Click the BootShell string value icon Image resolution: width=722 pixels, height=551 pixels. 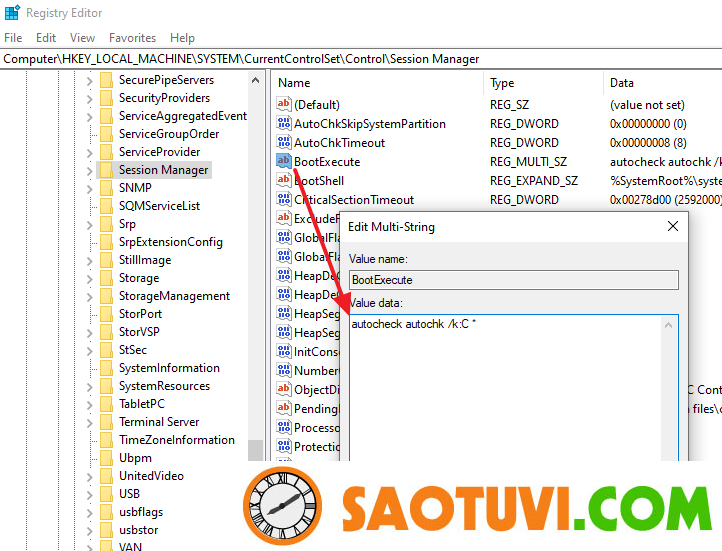[284, 180]
